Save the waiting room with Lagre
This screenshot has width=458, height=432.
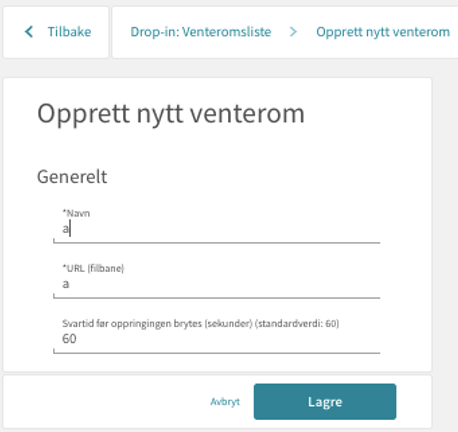point(325,402)
